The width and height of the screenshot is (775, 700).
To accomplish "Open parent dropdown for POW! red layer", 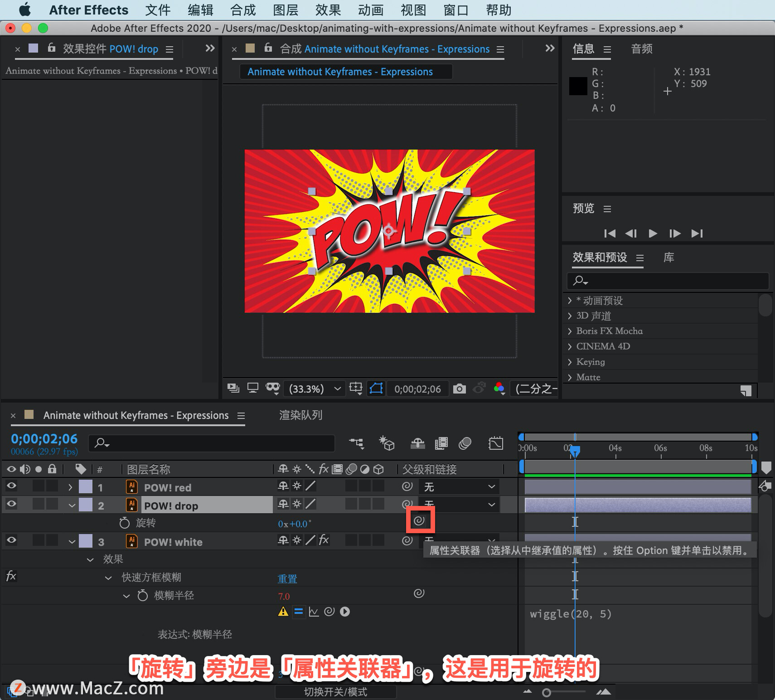I will coord(459,487).
